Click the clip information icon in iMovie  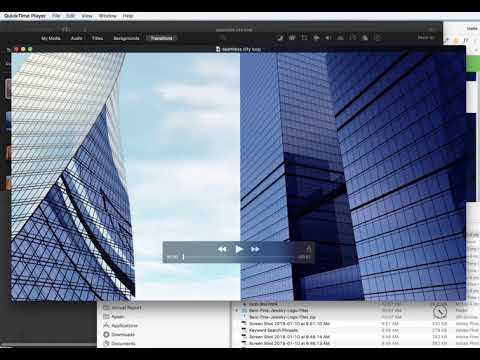[377, 38]
